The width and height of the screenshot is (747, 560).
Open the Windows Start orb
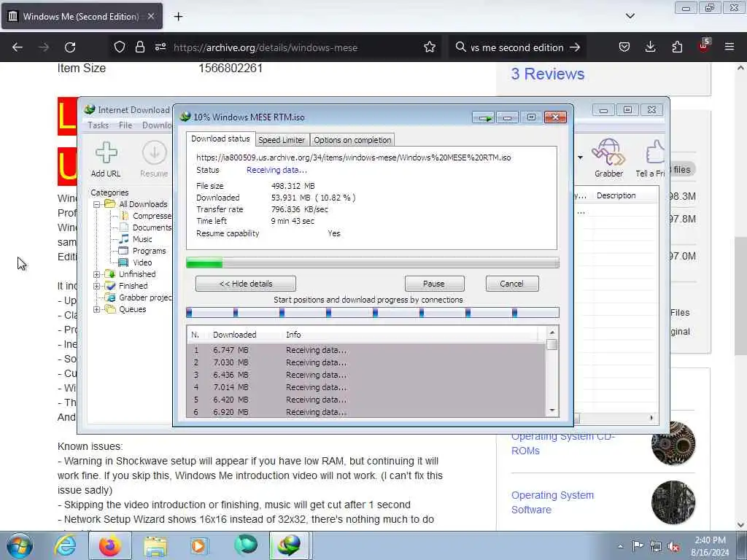20,545
